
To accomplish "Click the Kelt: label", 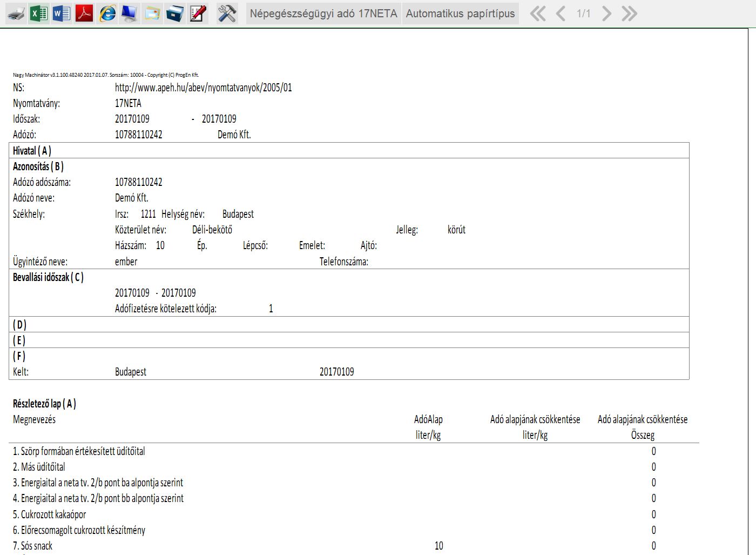I will tap(21, 372).
